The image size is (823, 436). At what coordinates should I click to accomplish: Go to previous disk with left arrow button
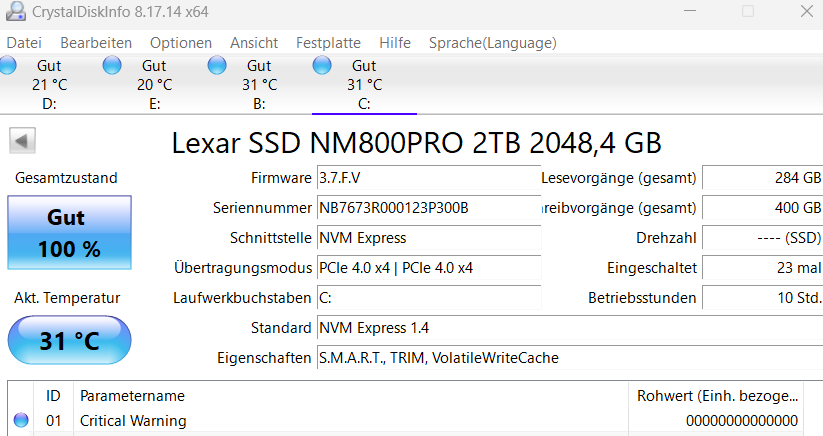(x=22, y=141)
